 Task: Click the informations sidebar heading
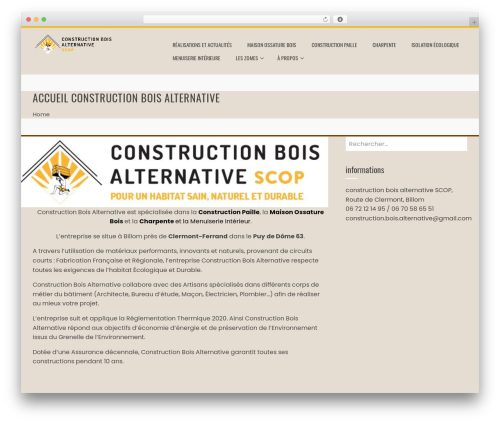coord(365,170)
